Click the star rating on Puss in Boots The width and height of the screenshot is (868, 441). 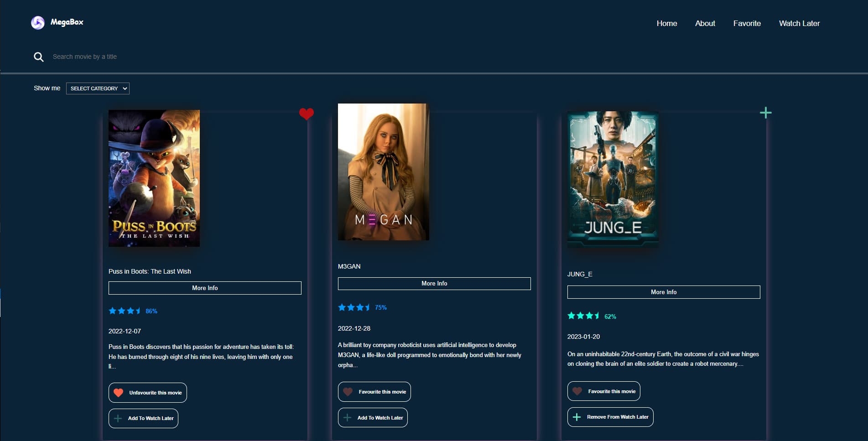point(125,311)
